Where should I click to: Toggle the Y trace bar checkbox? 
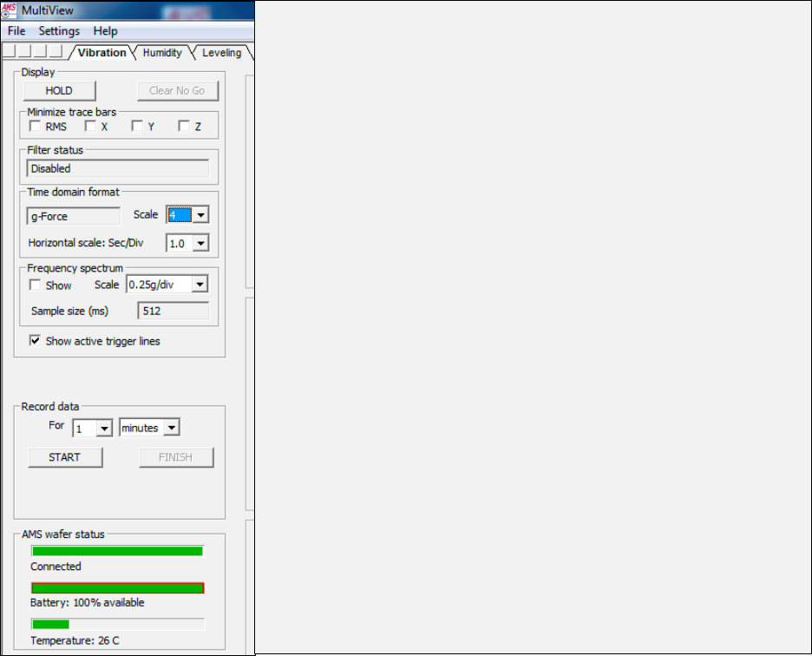[x=137, y=126]
